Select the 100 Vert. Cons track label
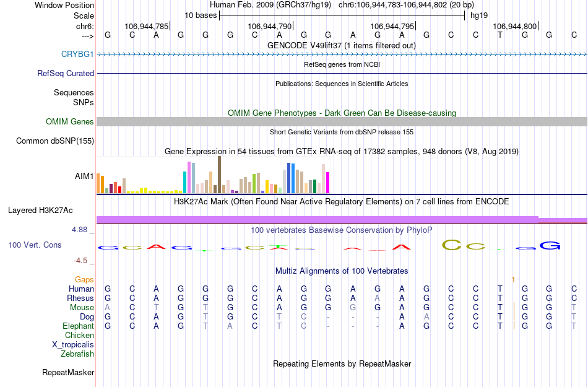 point(35,245)
